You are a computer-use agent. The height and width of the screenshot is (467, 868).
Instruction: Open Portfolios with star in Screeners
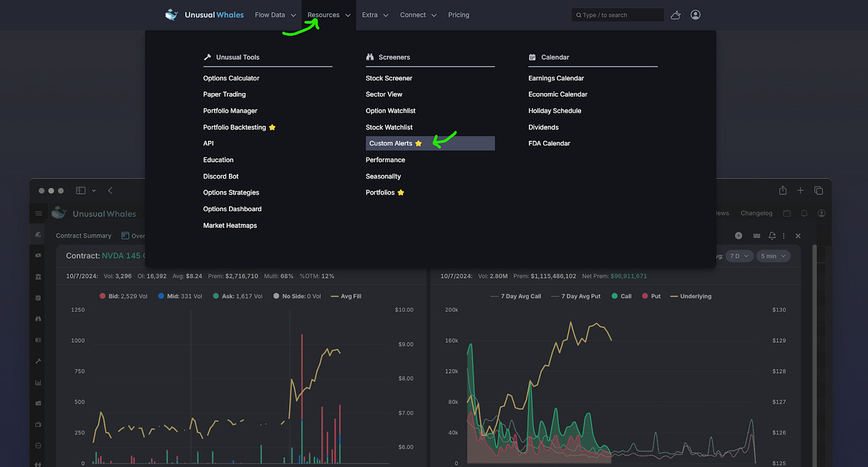coord(385,193)
